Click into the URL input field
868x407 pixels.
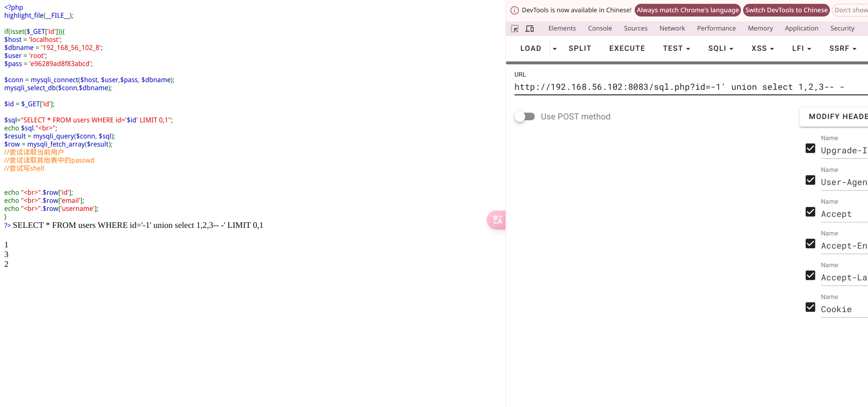click(x=691, y=87)
